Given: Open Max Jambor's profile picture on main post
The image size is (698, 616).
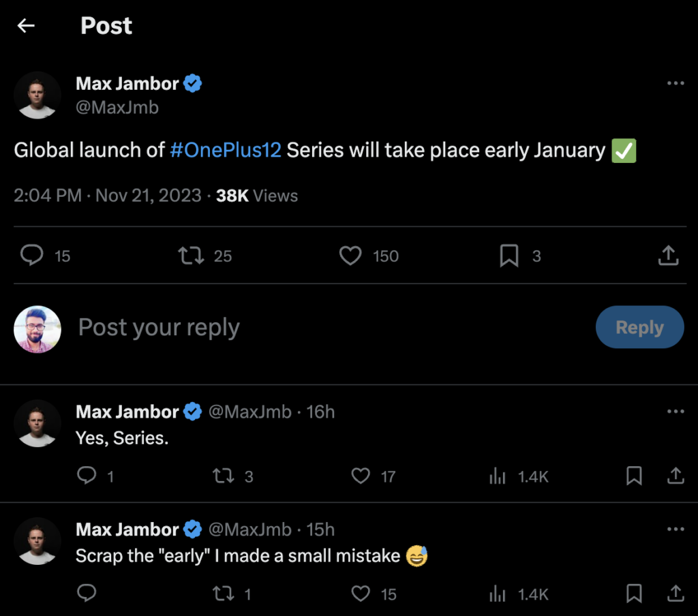Looking at the screenshot, I should [x=37, y=95].
